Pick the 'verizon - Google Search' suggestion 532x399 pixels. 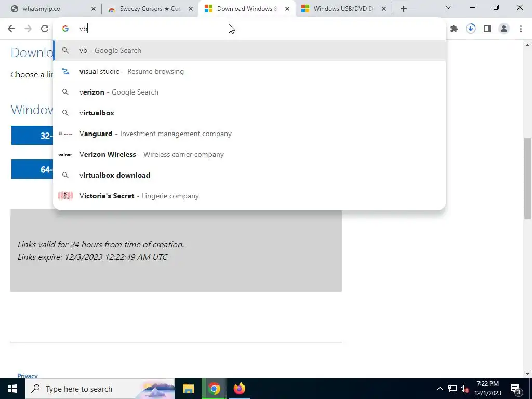coord(249,92)
